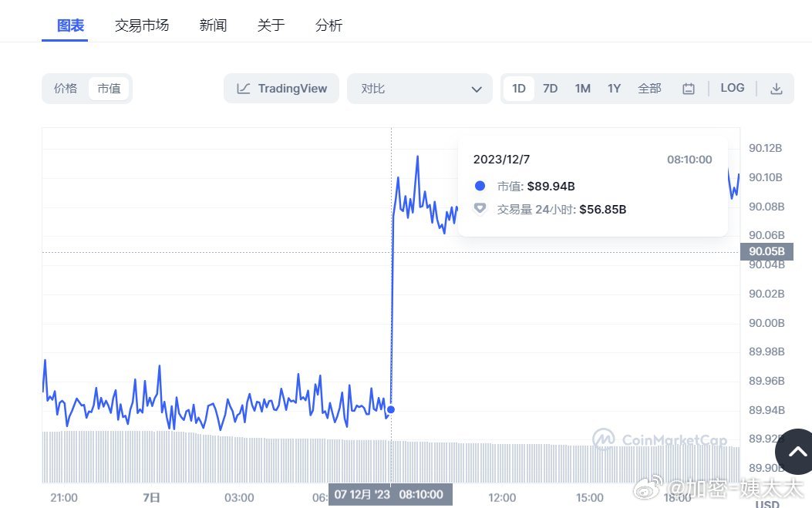
Task: Click the 24h volume legend icon
Action: (480, 209)
